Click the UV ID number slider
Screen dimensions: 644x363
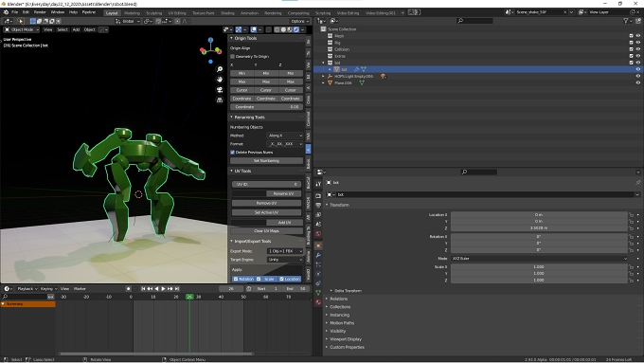(x=266, y=184)
